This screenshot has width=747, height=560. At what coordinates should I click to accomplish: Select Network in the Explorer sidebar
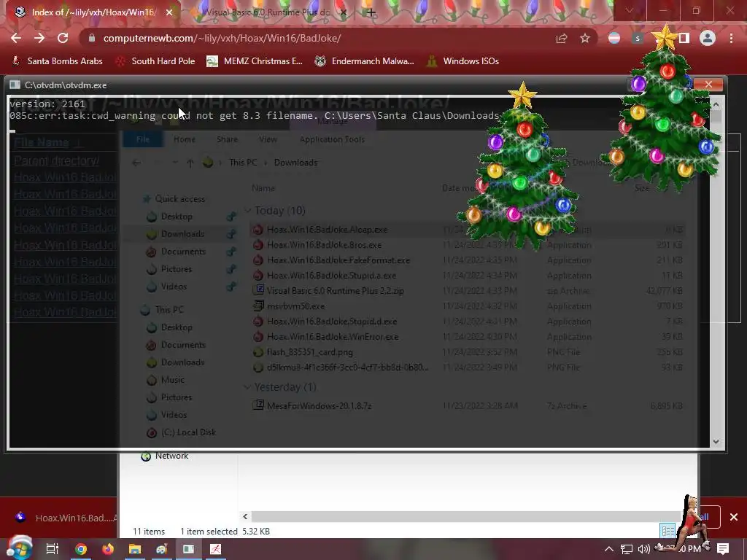(165, 456)
